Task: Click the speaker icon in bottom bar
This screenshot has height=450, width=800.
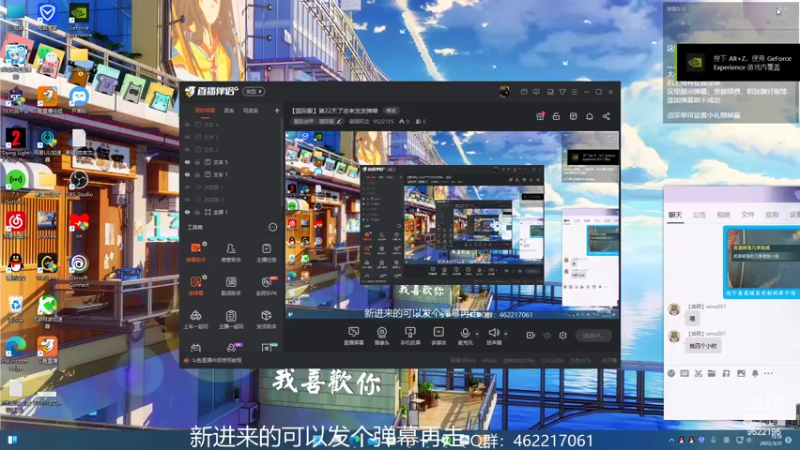Action: coord(493,333)
